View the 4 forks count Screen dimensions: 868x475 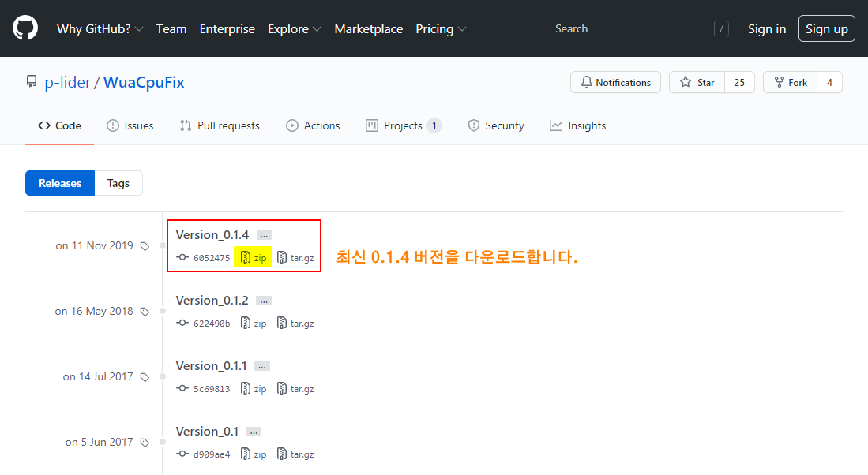(829, 82)
